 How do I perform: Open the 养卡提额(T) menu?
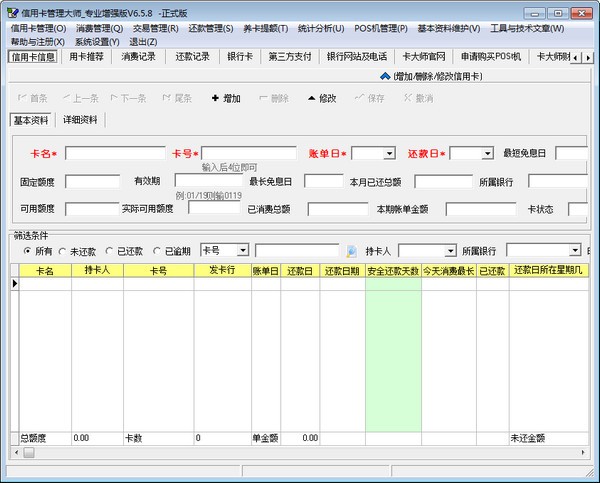(266, 28)
